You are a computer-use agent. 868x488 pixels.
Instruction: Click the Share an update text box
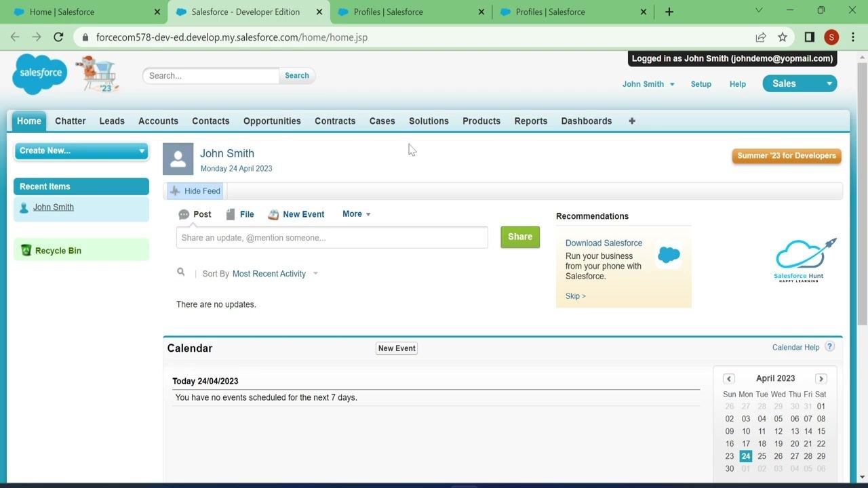[x=332, y=238]
